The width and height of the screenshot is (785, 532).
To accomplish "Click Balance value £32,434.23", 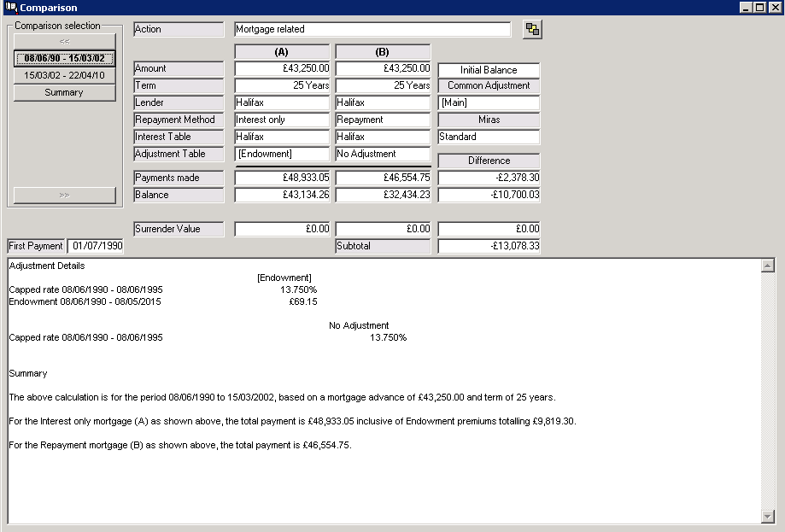I will tap(383, 195).
